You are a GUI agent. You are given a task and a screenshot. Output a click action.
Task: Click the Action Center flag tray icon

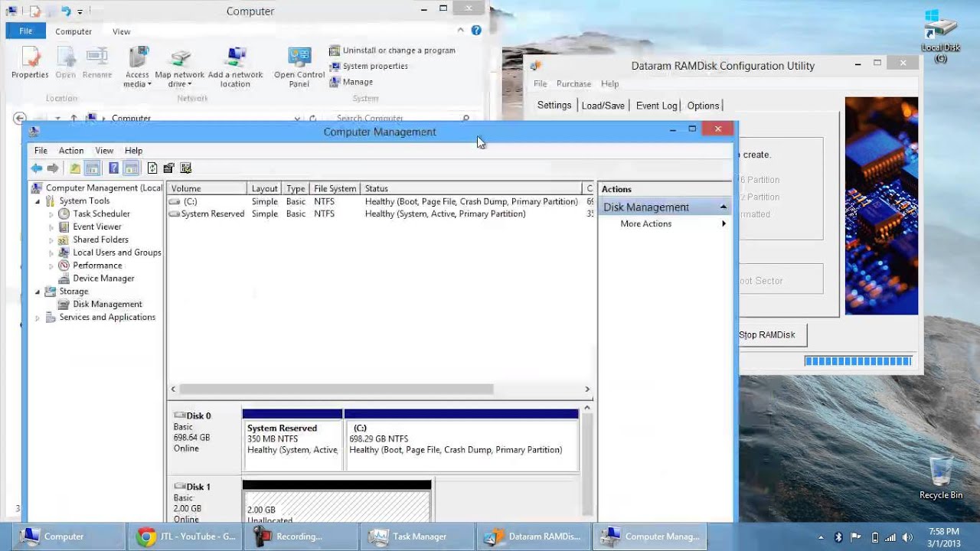(856, 536)
